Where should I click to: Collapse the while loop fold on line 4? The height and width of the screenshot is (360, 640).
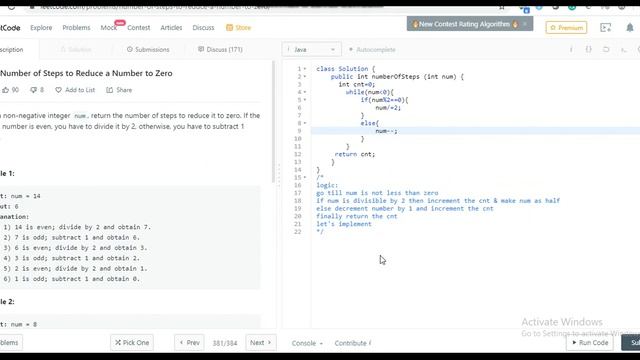pyautogui.click(x=305, y=92)
